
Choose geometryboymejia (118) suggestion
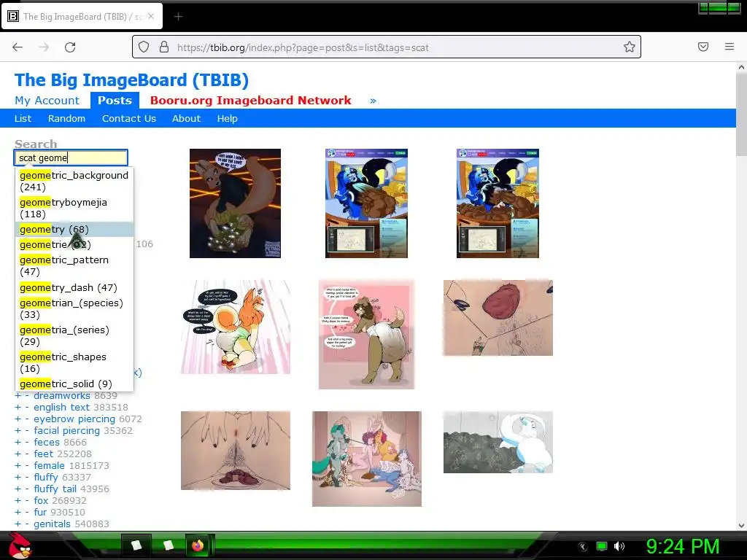(x=74, y=208)
